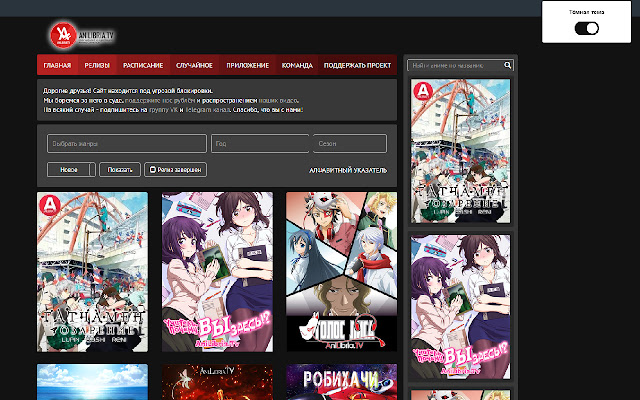The width and height of the screenshot is (640, 400).
Task: Open the Гатчамен poster in main grid
Action: tap(93, 272)
